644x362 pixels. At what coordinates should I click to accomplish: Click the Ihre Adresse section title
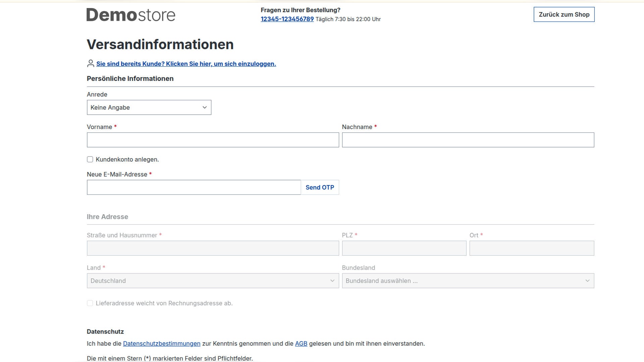[107, 217]
